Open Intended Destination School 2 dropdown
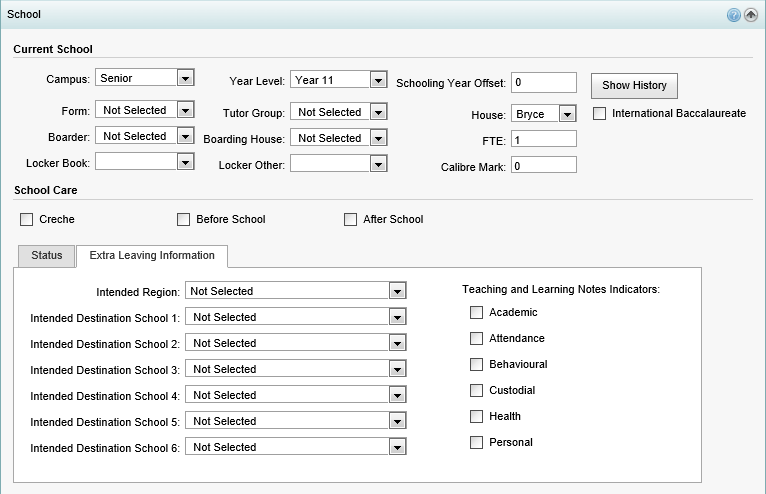This screenshot has height=494, width=766. [x=296, y=343]
